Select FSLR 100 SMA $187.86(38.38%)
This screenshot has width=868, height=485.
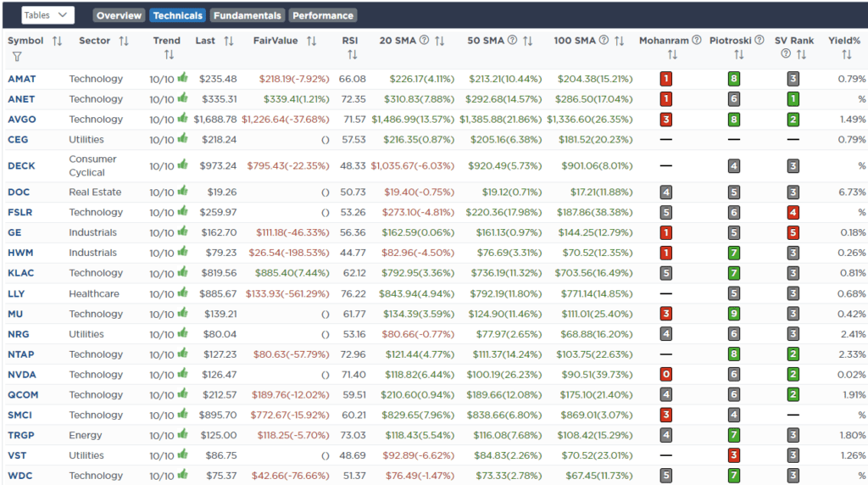pos(593,213)
